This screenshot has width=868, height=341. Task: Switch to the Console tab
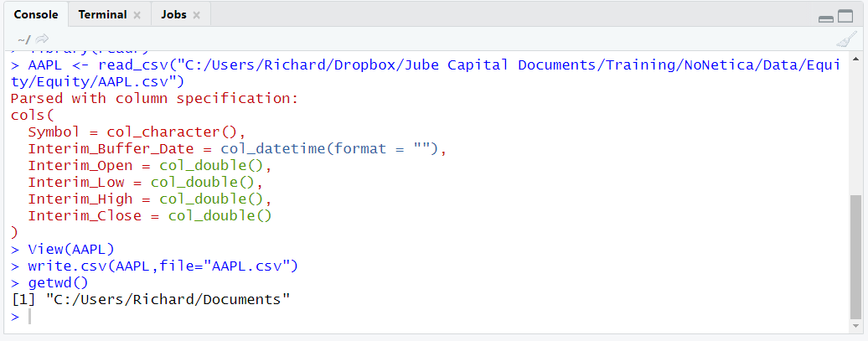pos(36,14)
